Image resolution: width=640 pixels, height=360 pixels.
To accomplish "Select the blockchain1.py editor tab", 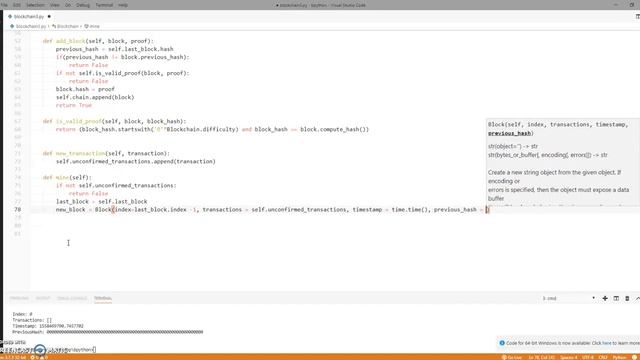I will (29, 17).
